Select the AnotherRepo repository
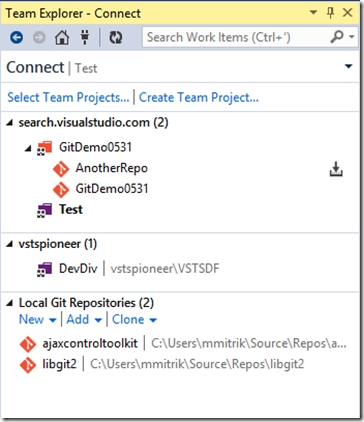Screen dimensions: 364x422 112,168
